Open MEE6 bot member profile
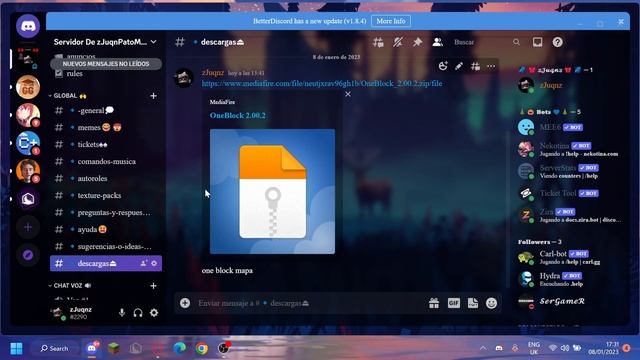The height and width of the screenshot is (360, 640). [571, 127]
